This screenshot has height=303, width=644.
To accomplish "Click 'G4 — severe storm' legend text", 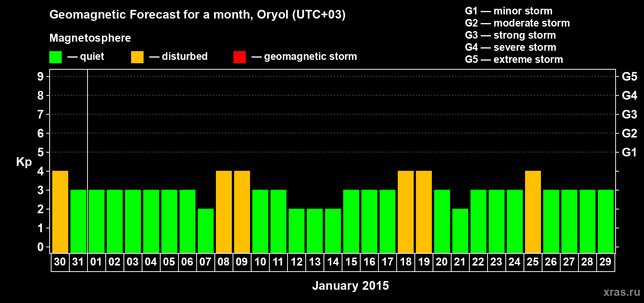I will 511,47.
